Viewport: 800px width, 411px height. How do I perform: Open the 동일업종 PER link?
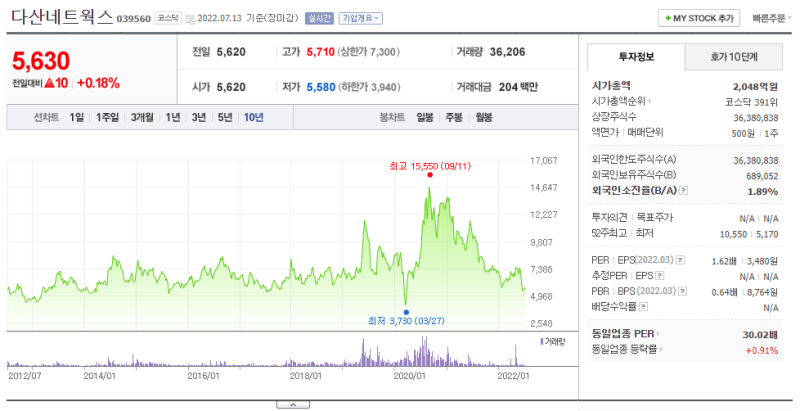click(625, 334)
